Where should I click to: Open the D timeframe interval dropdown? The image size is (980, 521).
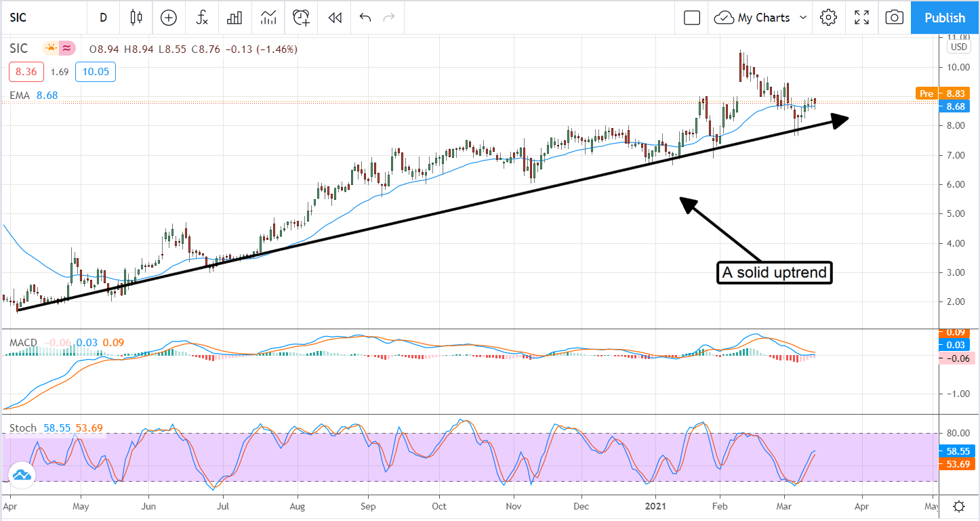coord(103,18)
